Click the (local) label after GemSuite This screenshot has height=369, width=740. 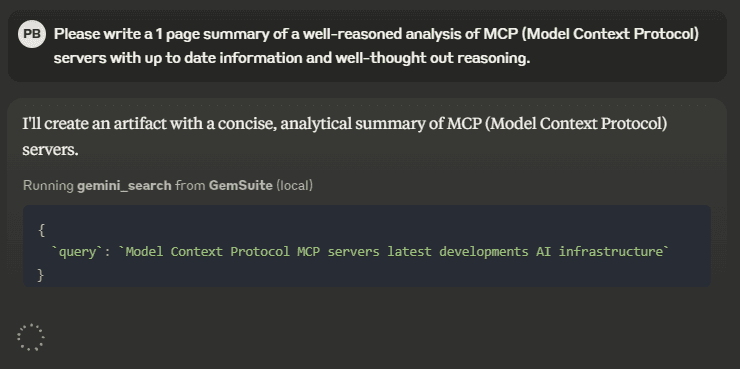point(294,185)
